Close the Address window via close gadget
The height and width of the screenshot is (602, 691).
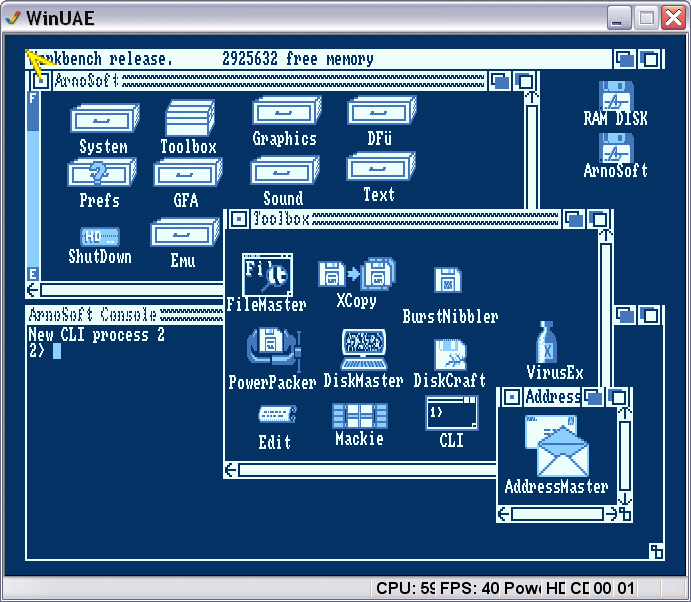coord(511,397)
